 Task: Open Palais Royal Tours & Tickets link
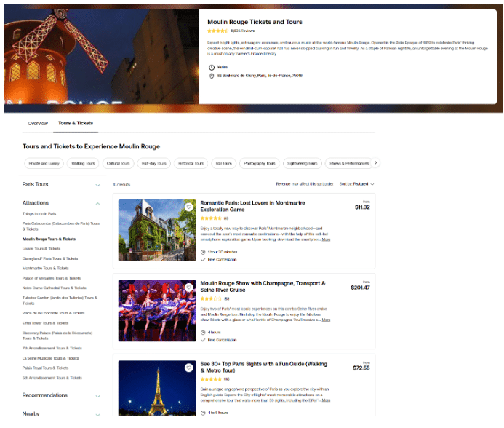(x=45, y=368)
